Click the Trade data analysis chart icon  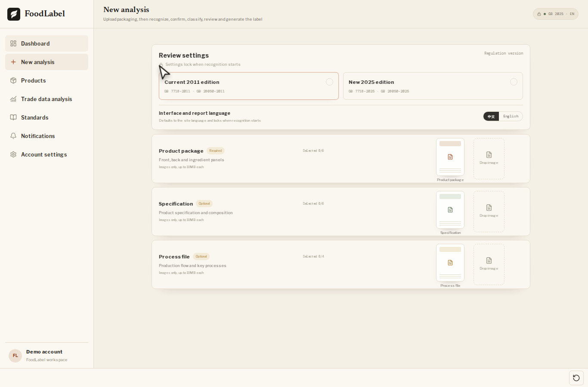[x=13, y=99]
